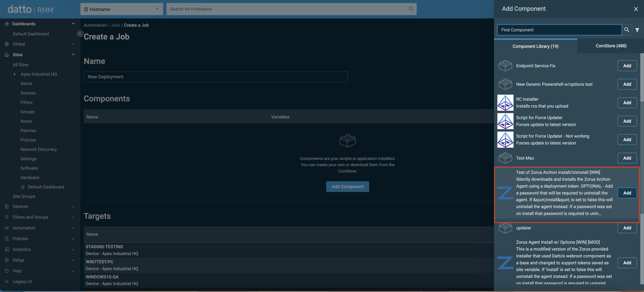644x292 pixels.
Task: Click the Zorus Archon component Z icon
Action: [505, 193]
